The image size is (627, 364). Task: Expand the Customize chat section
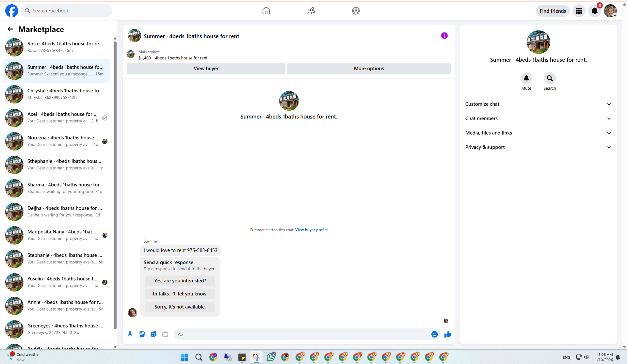pyautogui.click(x=538, y=104)
